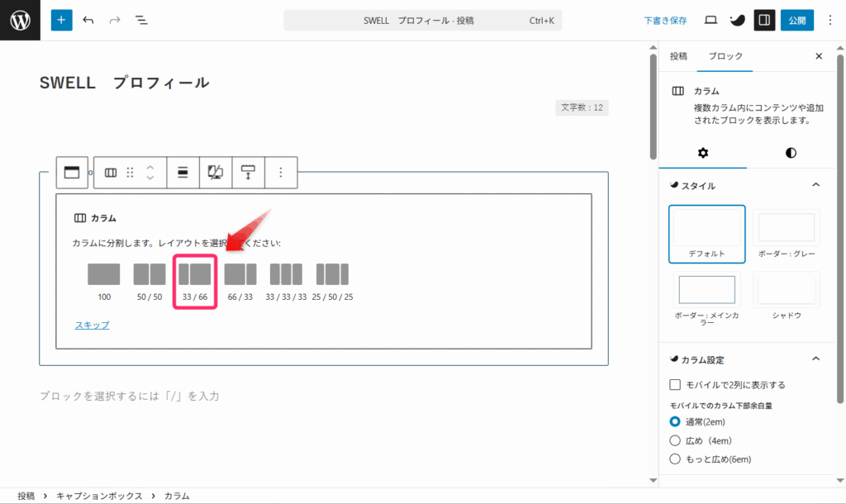This screenshot has width=846, height=504.
Task: Select the ボーダー：グレー block style
Action: tap(787, 234)
